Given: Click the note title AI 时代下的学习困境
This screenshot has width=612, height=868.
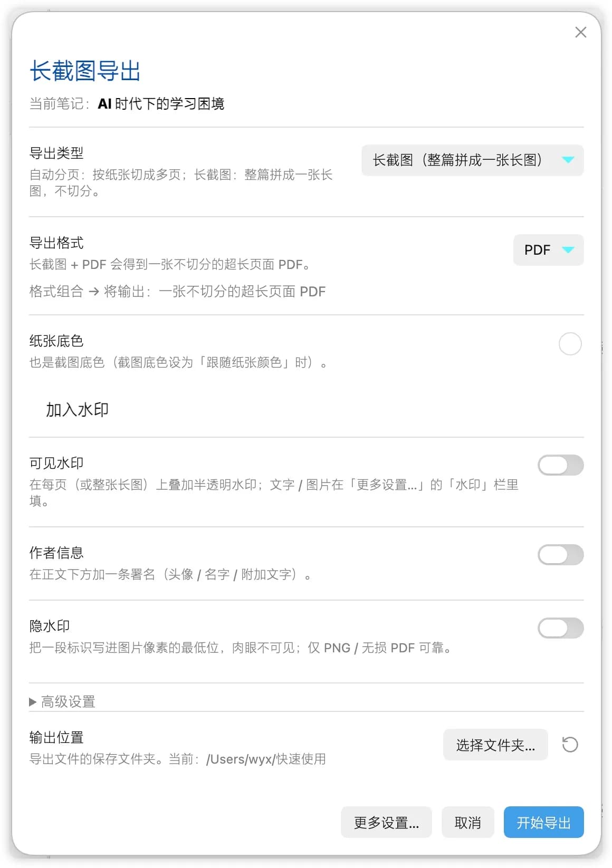Looking at the screenshot, I should click(161, 104).
